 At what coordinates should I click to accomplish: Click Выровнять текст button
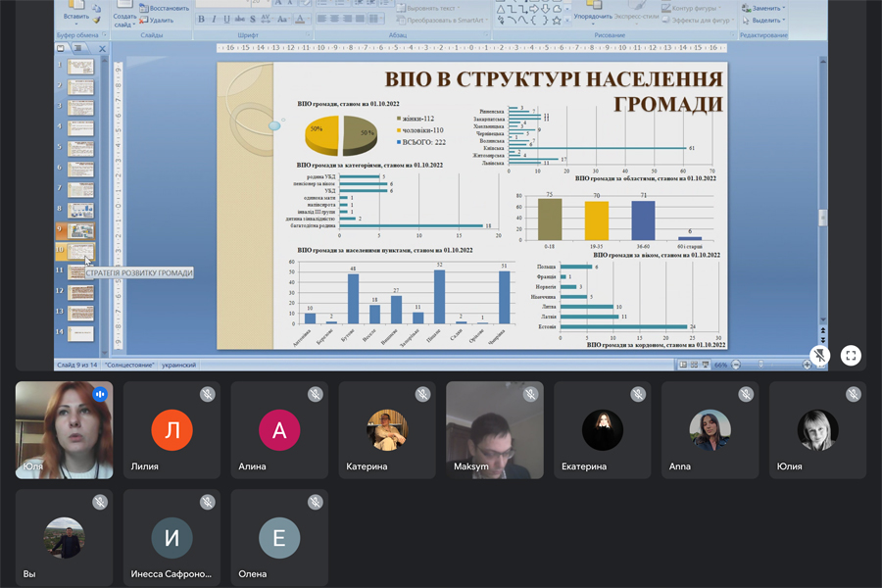pos(427,9)
